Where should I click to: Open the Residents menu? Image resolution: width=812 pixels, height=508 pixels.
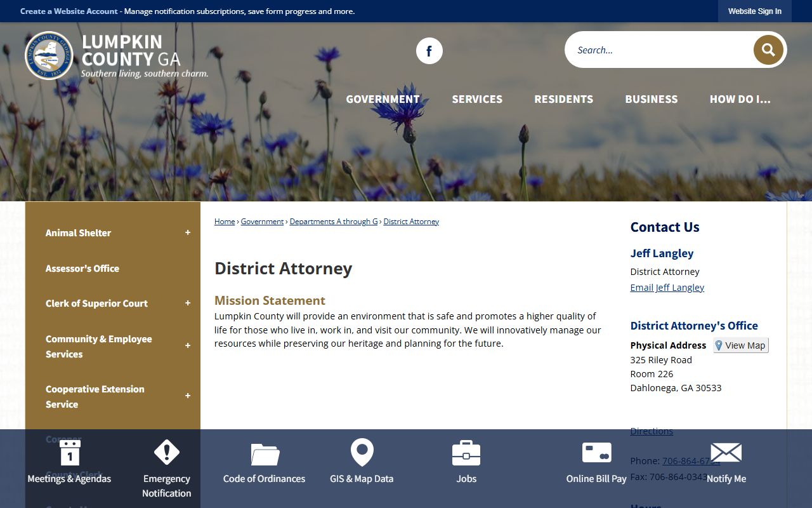[x=564, y=99]
